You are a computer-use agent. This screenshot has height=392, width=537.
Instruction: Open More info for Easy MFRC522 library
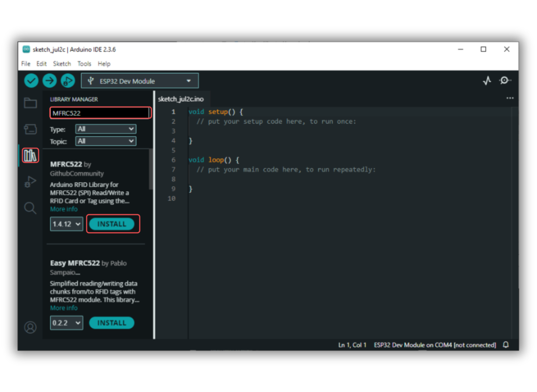point(63,308)
